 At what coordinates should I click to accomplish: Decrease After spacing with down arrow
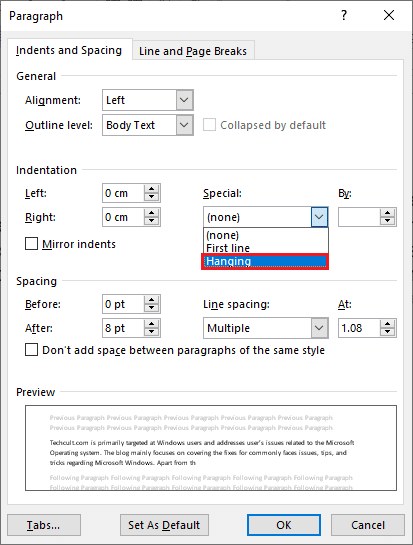coord(151,332)
